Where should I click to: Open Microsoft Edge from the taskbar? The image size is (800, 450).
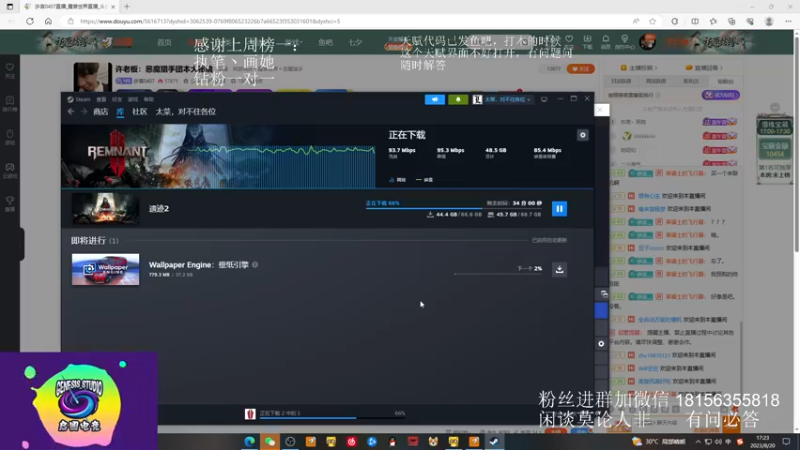point(249,441)
